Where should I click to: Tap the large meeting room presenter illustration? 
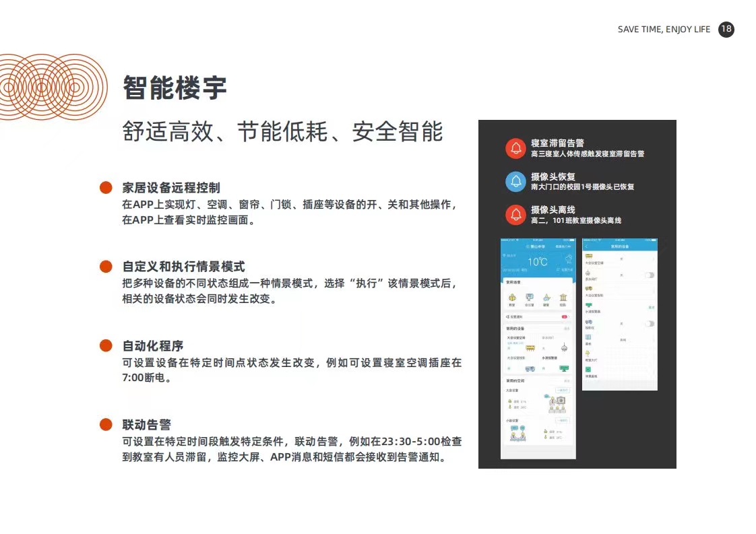(556, 404)
